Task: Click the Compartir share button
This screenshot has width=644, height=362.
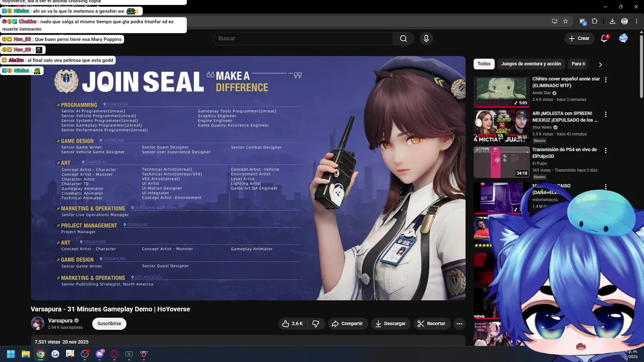Action: 348,324
